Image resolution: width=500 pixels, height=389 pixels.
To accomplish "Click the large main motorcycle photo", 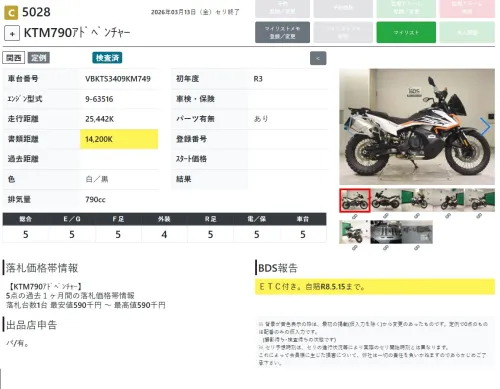I will tap(417, 127).
